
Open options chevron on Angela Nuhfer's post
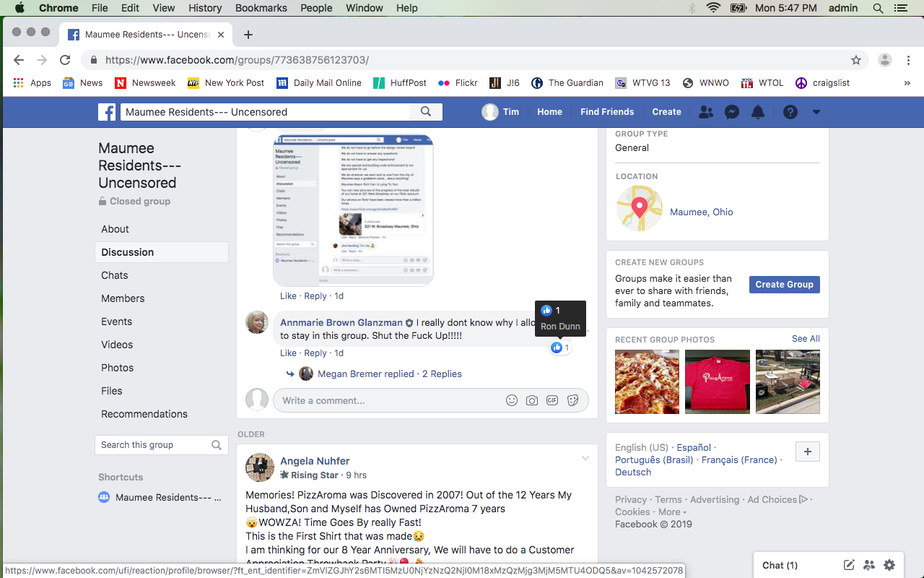point(585,459)
